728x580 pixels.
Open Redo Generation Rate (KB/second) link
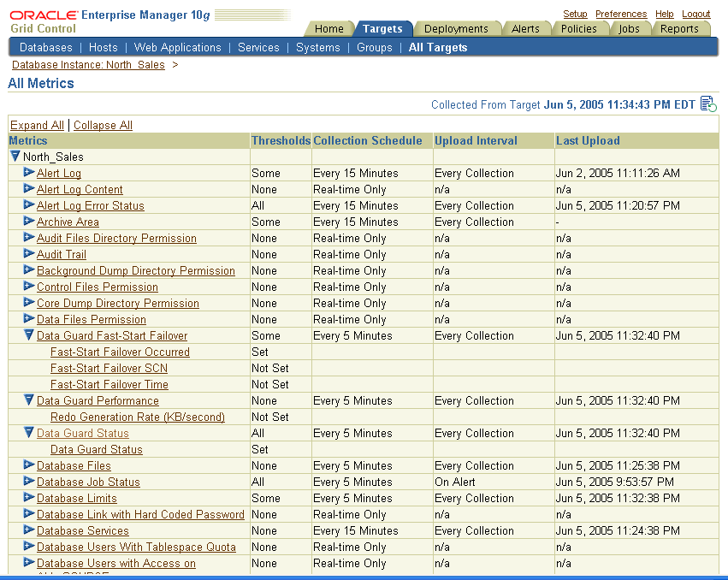click(x=137, y=417)
